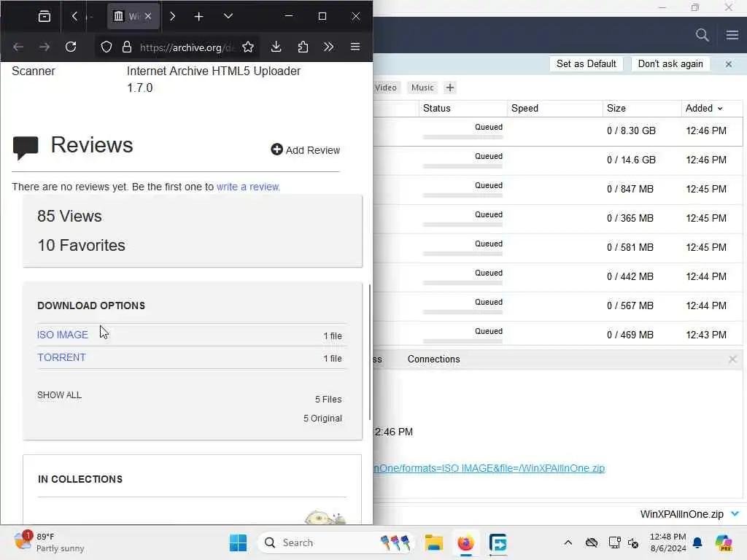The image size is (747, 560).
Task: Open Firefox application hamburger menu
Action: [x=355, y=47]
